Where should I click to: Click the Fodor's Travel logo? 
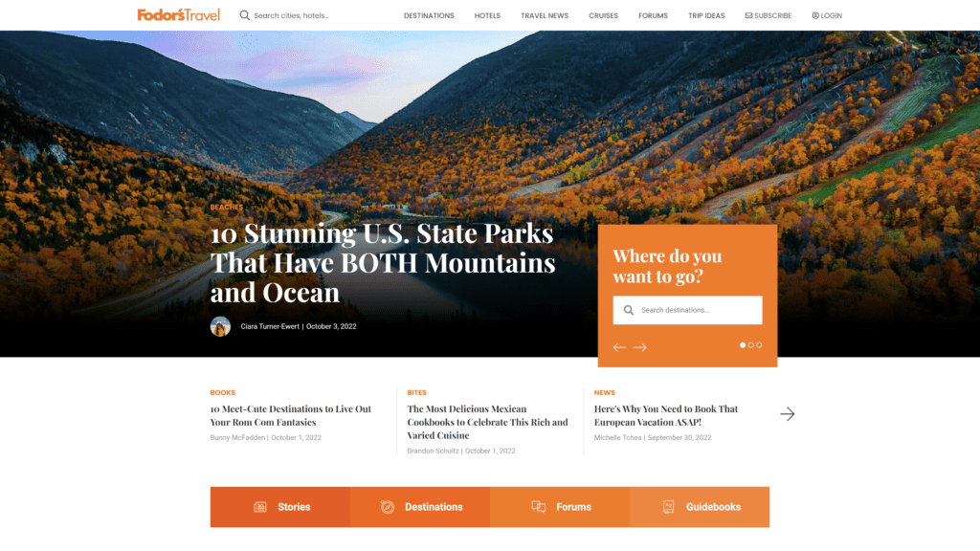tap(178, 15)
